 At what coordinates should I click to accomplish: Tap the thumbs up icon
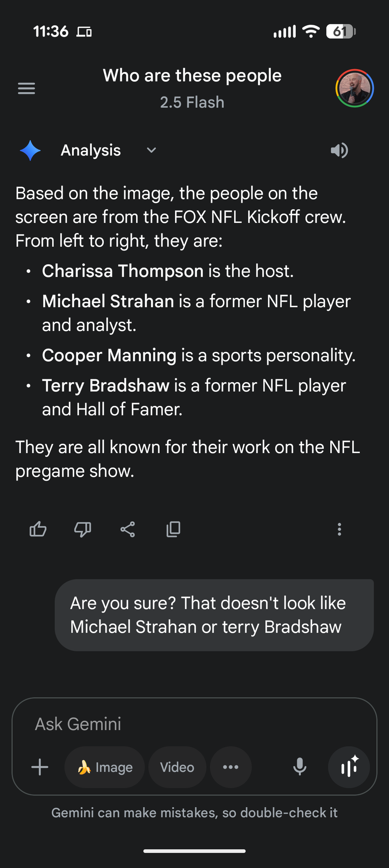(x=38, y=529)
